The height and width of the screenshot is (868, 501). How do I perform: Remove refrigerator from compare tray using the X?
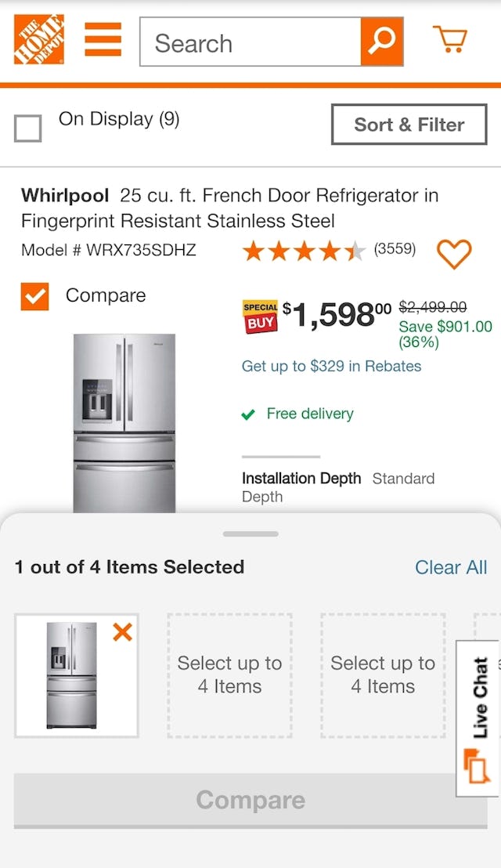122,633
